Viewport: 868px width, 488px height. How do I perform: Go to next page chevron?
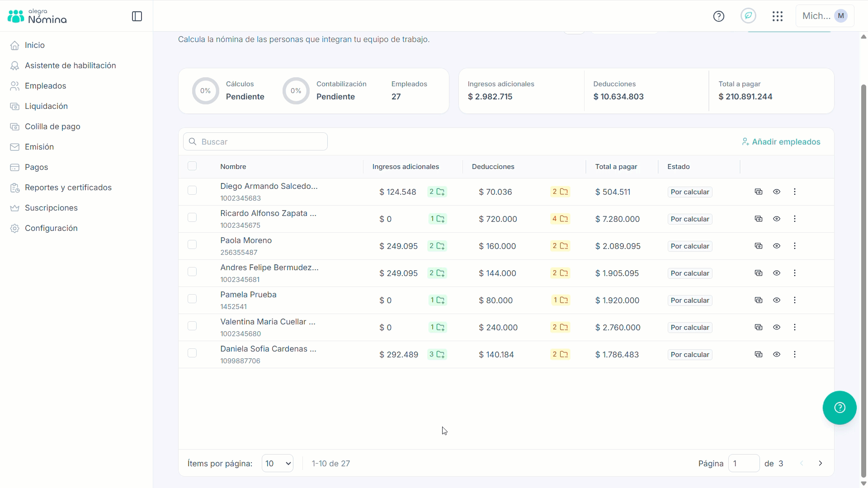pos(821,463)
